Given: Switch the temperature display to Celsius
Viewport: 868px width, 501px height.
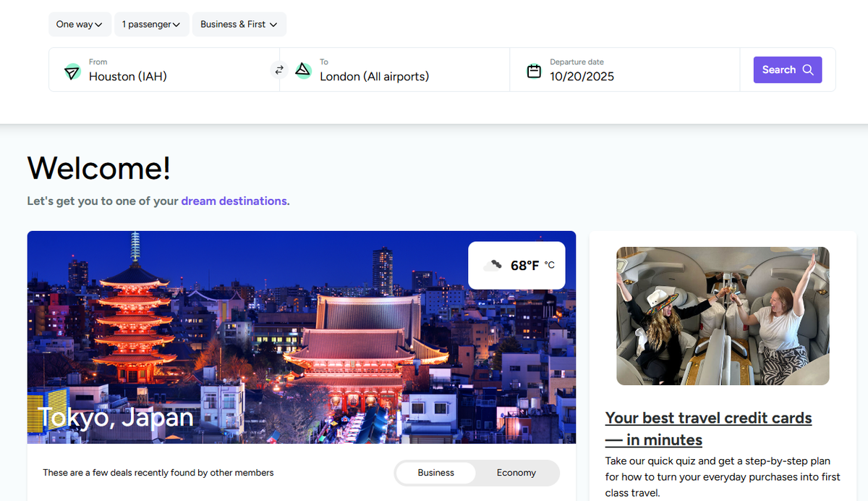Looking at the screenshot, I should point(548,266).
